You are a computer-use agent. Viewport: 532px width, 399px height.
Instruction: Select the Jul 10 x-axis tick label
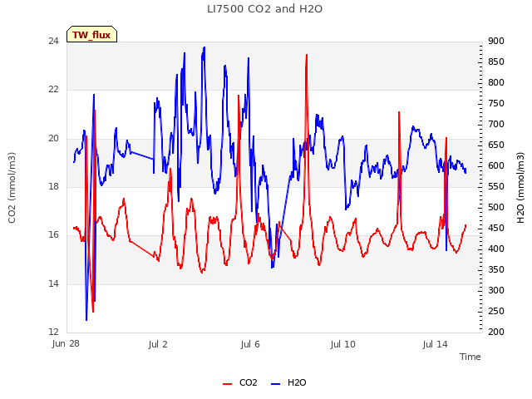click(x=342, y=344)
